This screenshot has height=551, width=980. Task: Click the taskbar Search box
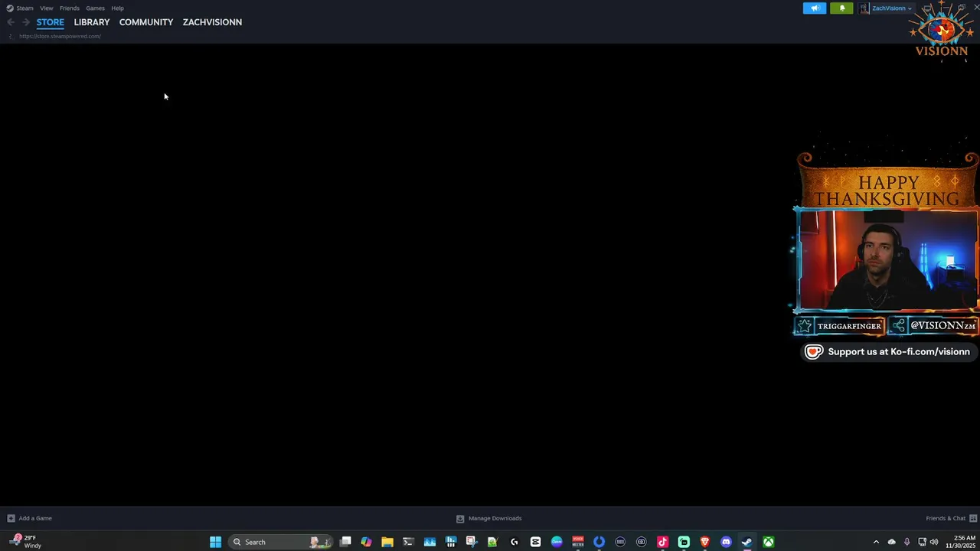click(x=279, y=542)
